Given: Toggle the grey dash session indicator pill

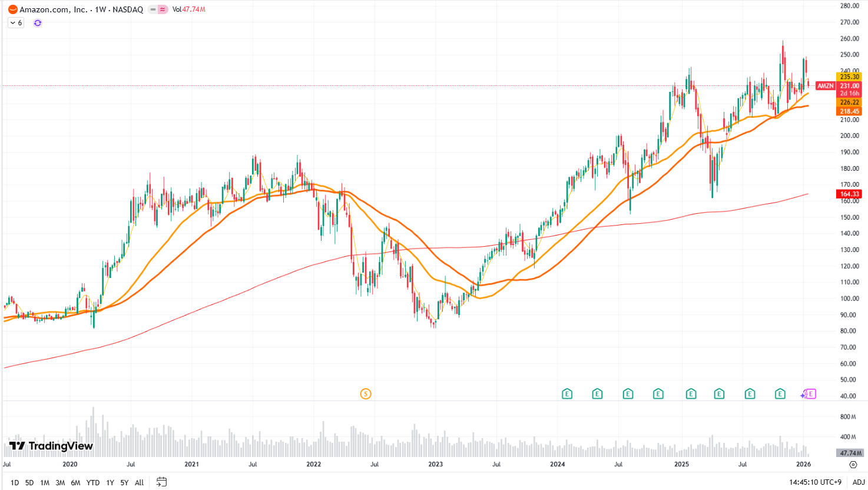Looking at the screenshot, I should pyautogui.click(x=153, y=9).
